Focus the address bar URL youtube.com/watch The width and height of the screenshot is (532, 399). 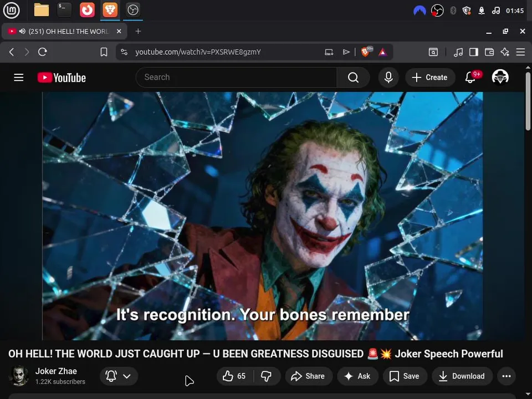pyautogui.click(x=198, y=52)
